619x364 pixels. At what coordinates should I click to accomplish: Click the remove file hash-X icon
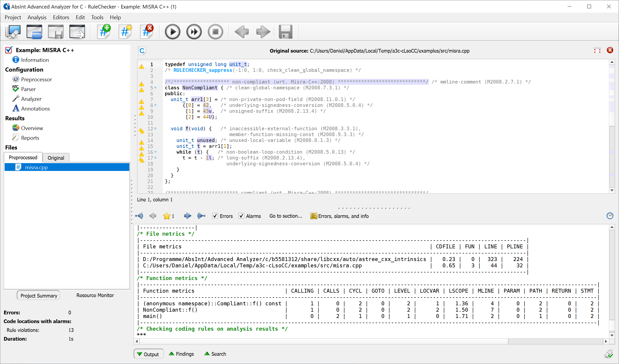point(147,32)
